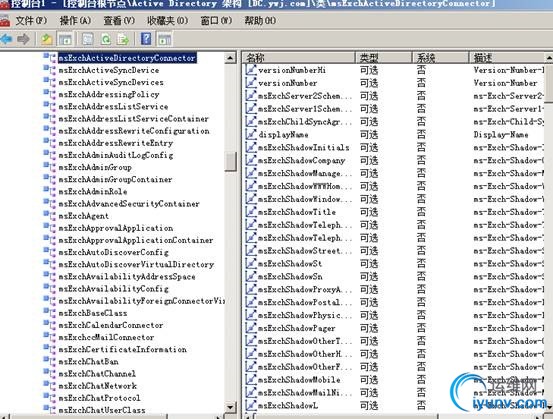
Task: Click the attribute icon beside versionNumberHi
Action: [251, 70]
